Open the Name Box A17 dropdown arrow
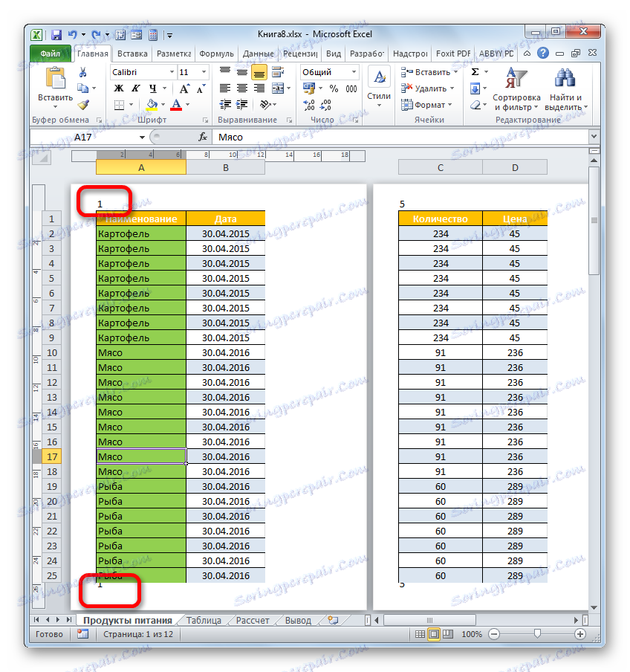This screenshot has height=672, width=630. point(142,137)
